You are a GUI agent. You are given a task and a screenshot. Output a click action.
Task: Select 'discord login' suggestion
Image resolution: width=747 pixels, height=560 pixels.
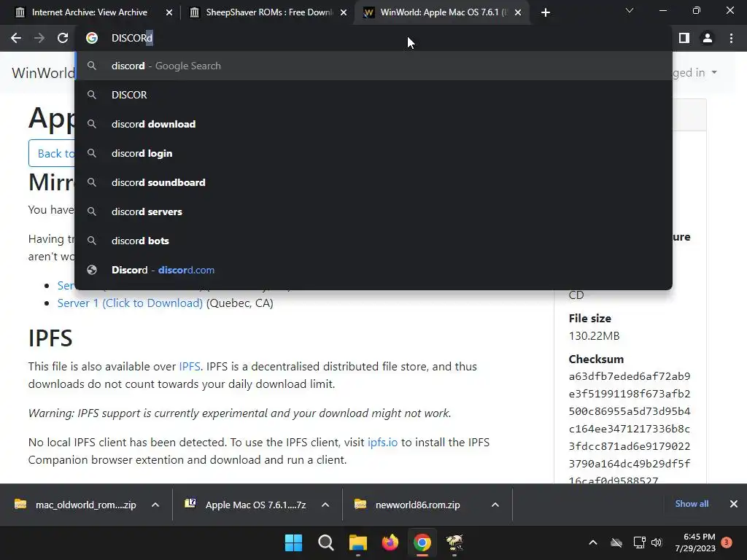point(373,153)
